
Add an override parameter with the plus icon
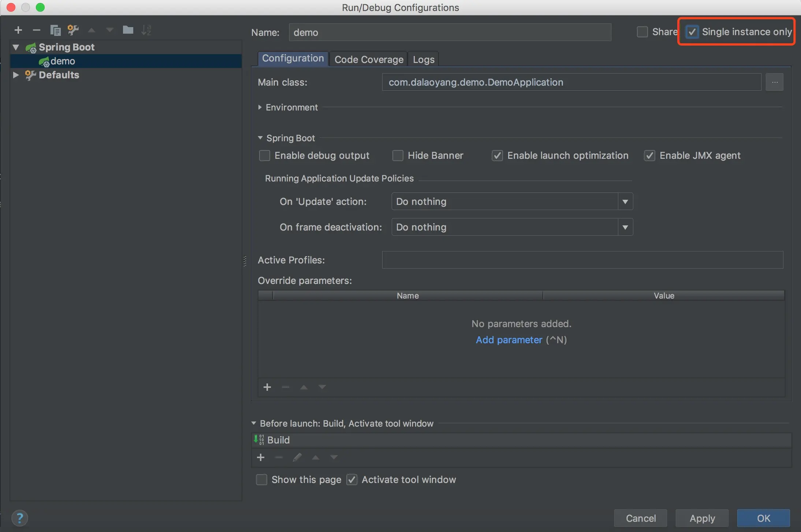tap(267, 387)
